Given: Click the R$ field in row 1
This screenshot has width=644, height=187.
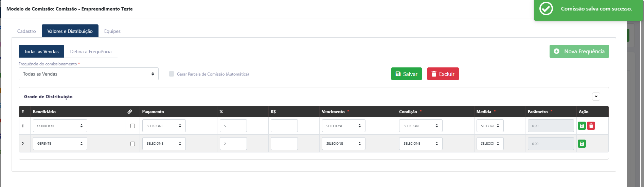Looking at the screenshot, I should tap(284, 126).
